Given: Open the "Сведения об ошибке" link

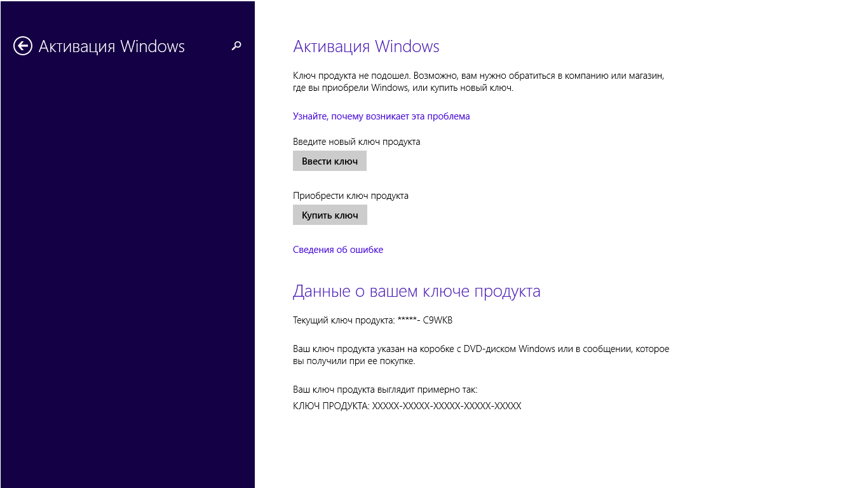Looking at the screenshot, I should point(338,250).
